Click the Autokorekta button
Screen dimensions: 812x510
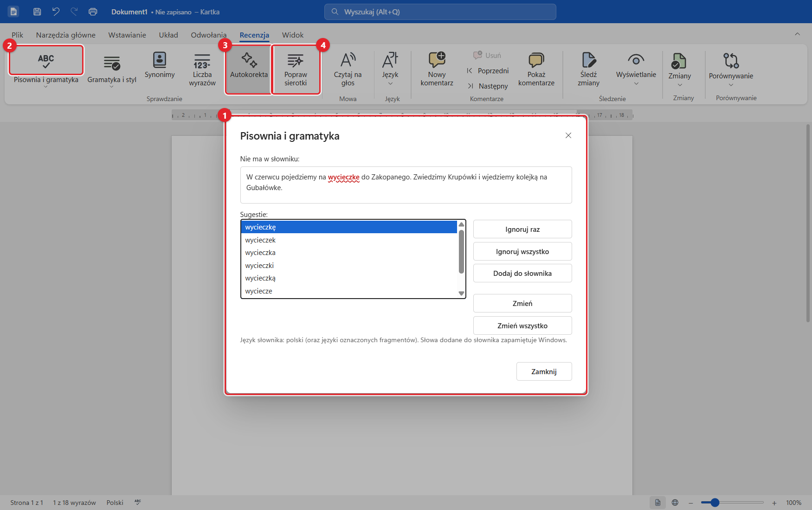click(249, 69)
